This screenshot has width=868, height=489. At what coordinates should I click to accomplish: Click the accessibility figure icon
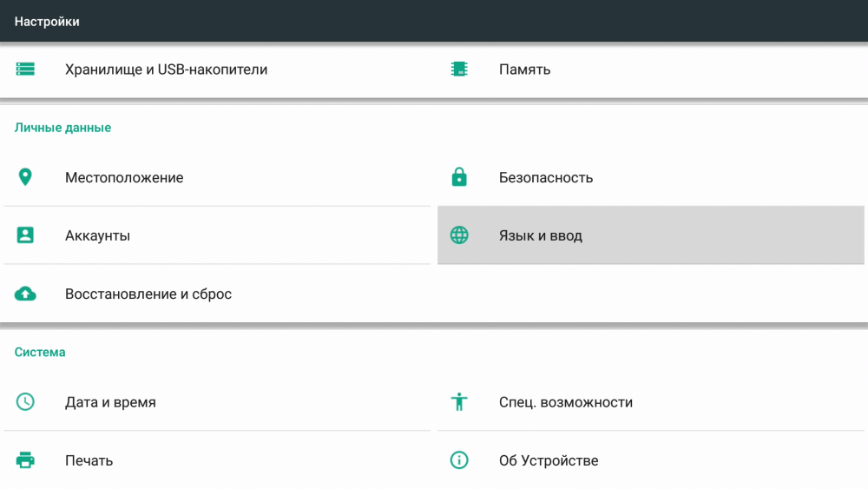coord(459,402)
